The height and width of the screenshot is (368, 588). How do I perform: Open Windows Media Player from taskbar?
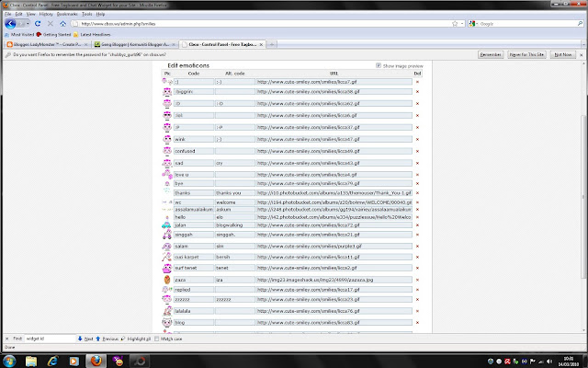[x=73, y=362]
